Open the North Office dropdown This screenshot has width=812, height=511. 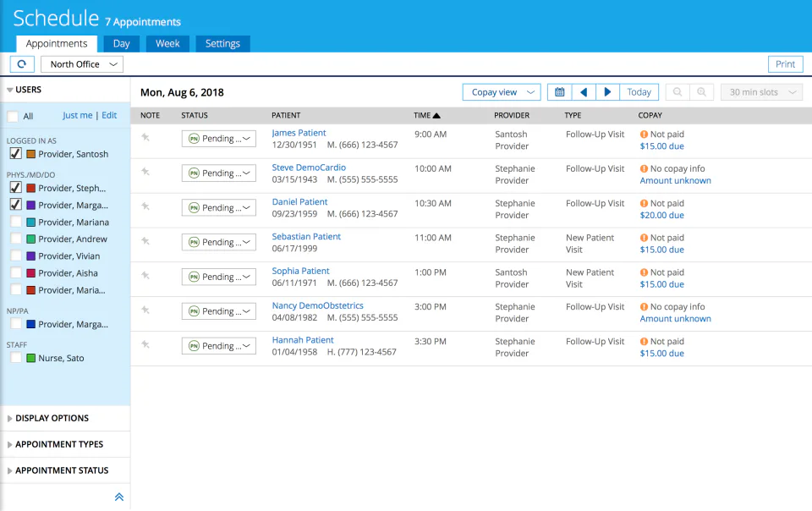coord(81,63)
